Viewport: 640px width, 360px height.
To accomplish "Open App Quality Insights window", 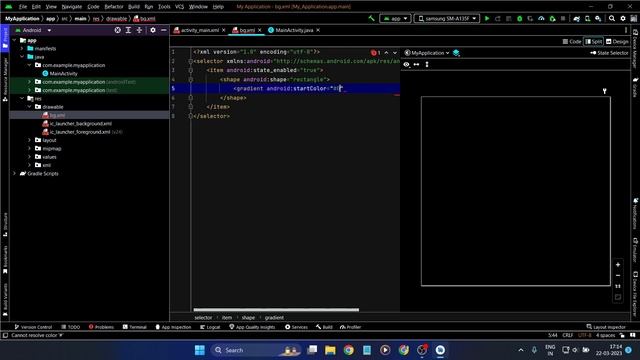I will (252, 327).
